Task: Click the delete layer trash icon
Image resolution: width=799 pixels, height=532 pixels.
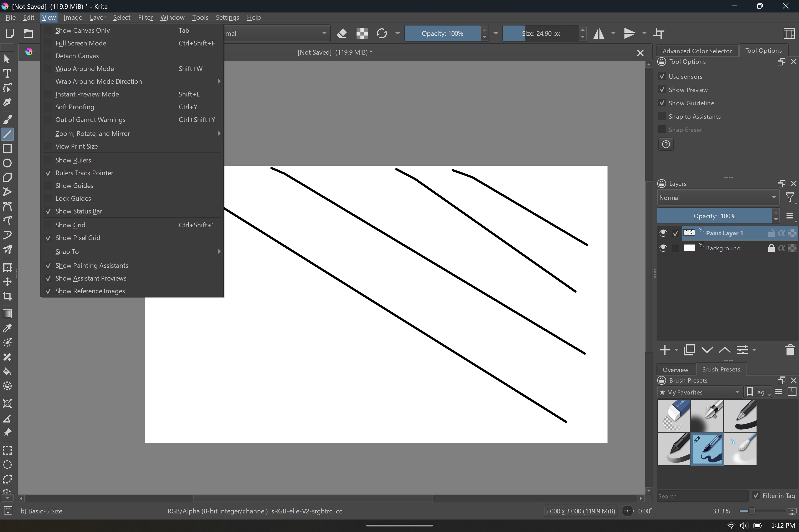Action: coord(790,350)
